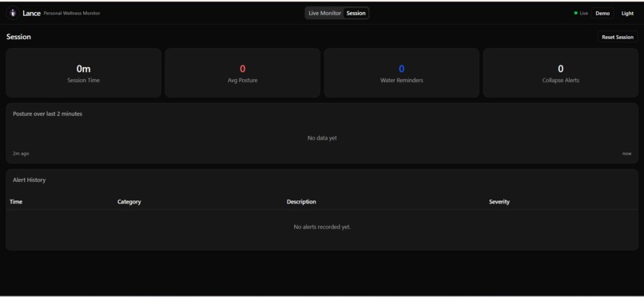The height and width of the screenshot is (297, 644).
Task: Click the Avg Posture red value
Action: click(242, 69)
